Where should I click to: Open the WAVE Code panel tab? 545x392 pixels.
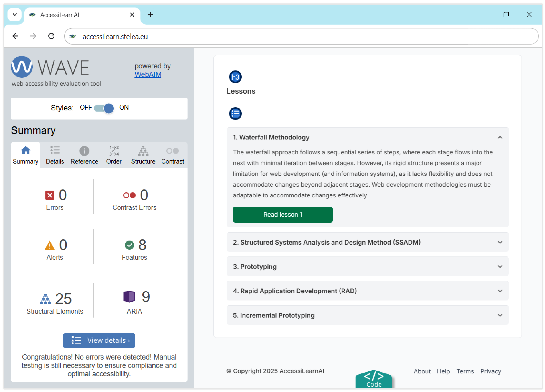[x=373, y=379]
